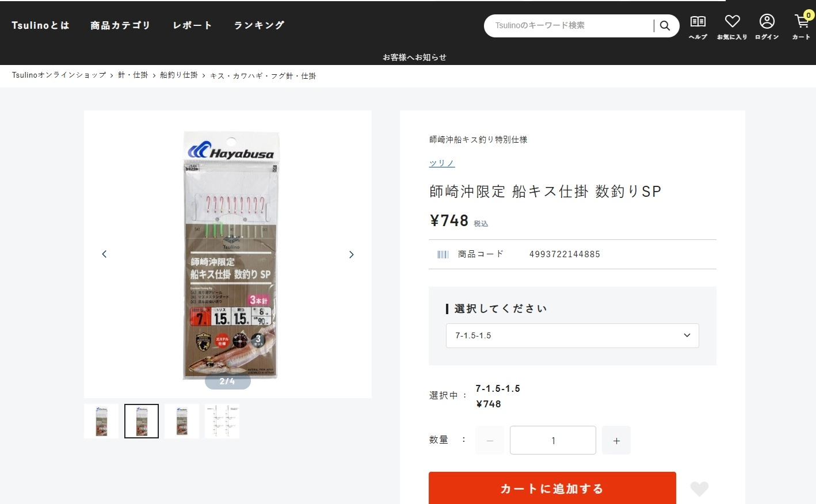Viewport: 816px width, 504px height.
Task: Decrease quantity with minus button
Action: 490,440
